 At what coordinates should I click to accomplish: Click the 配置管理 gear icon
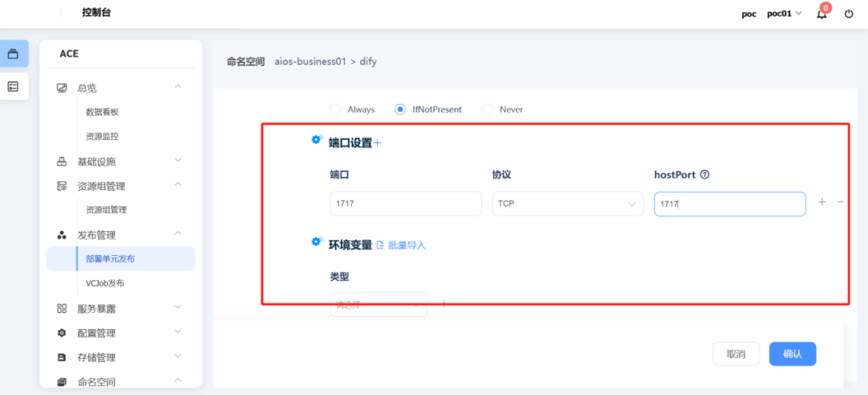click(x=62, y=333)
